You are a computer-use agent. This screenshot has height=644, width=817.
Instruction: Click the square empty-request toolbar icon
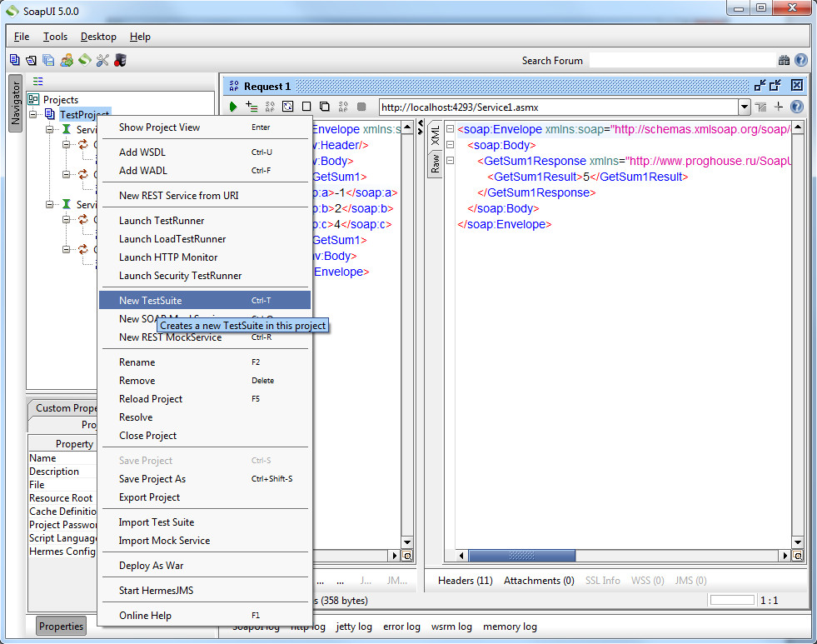pos(306,107)
